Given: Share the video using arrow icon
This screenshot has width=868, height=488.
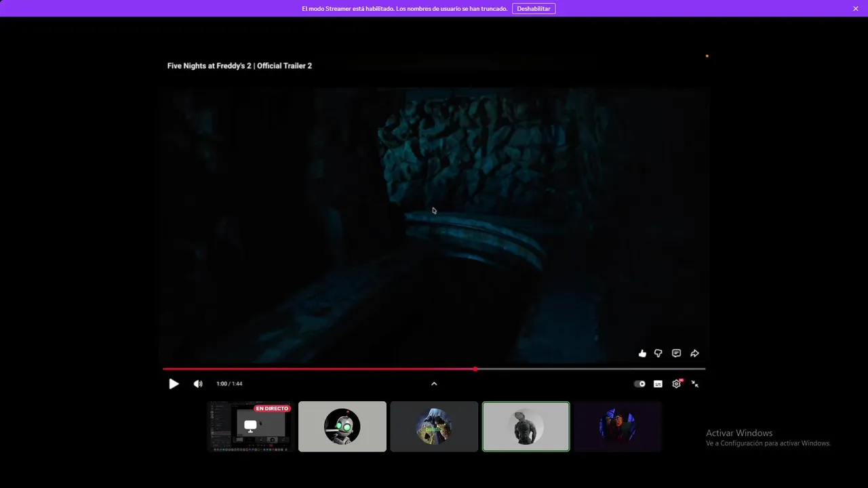Looking at the screenshot, I should click(x=694, y=353).
